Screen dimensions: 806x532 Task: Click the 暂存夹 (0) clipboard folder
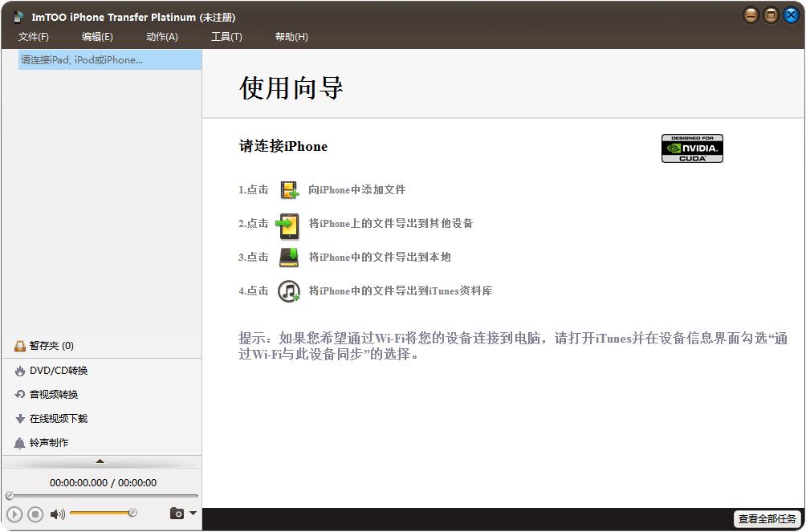pyautogui.click(x=47, y=345)
